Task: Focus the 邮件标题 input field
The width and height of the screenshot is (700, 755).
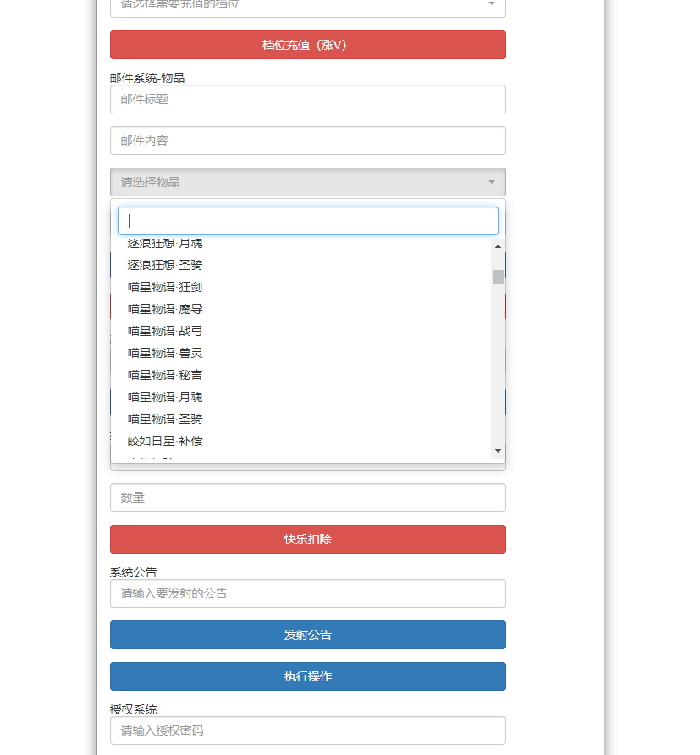Action: click(307, 99)
